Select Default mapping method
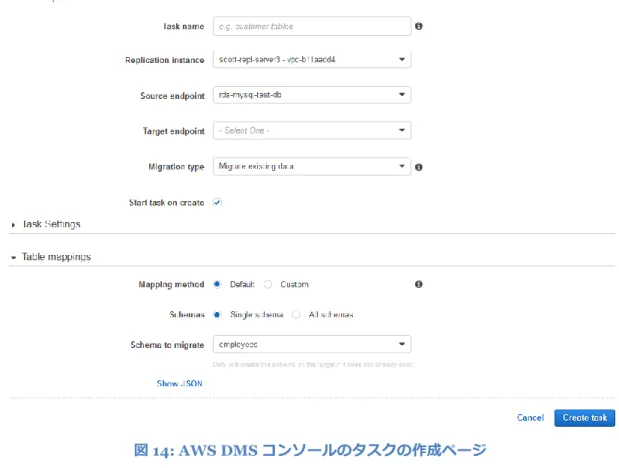This screenshot has height=468, width=619. pyautogui.click(x=217, y=284)
